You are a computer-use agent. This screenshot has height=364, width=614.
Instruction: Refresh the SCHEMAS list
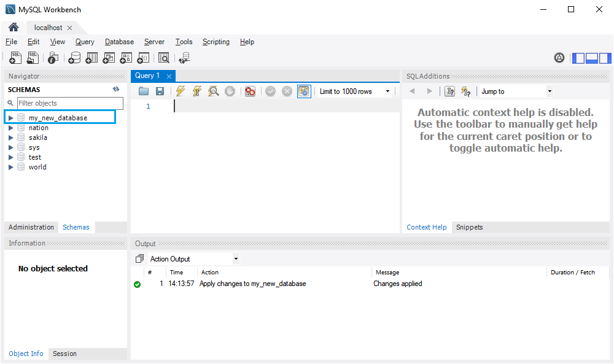(116, 88)
